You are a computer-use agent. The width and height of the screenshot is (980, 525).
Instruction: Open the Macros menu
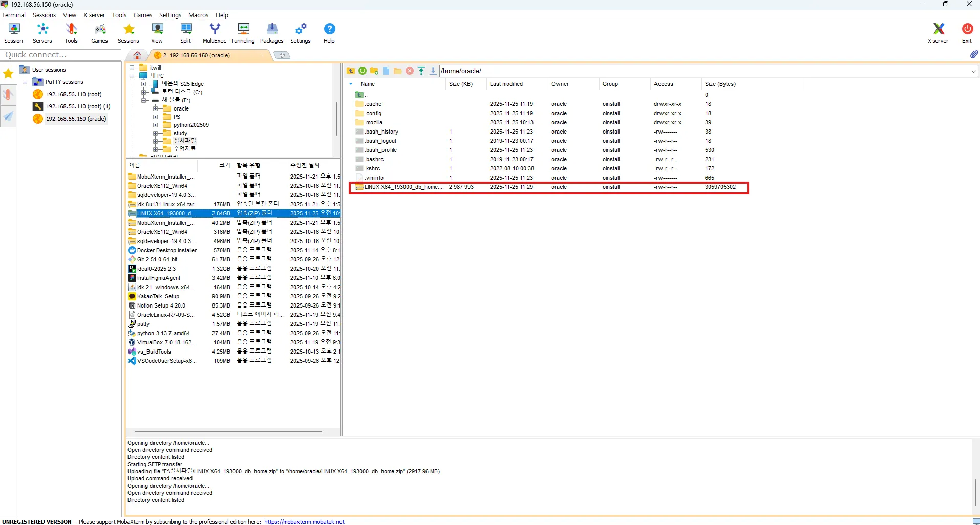198,15
